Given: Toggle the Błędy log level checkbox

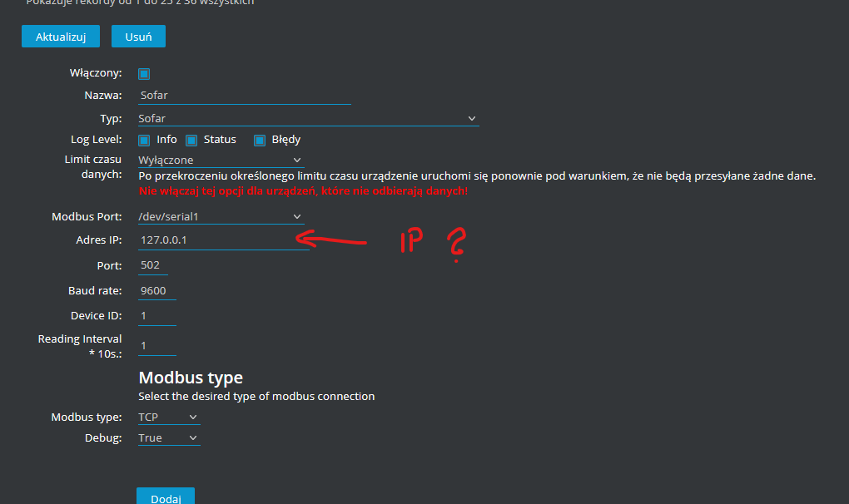Looking at the screenshot, I should [260, 141].
